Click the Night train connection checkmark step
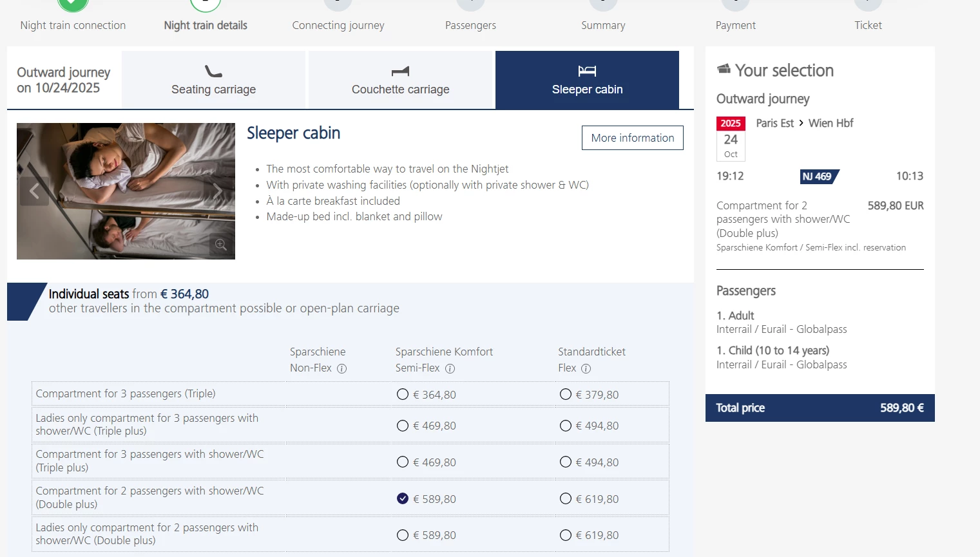The width and height of the screenshot is (980, 557). point(73,5)
